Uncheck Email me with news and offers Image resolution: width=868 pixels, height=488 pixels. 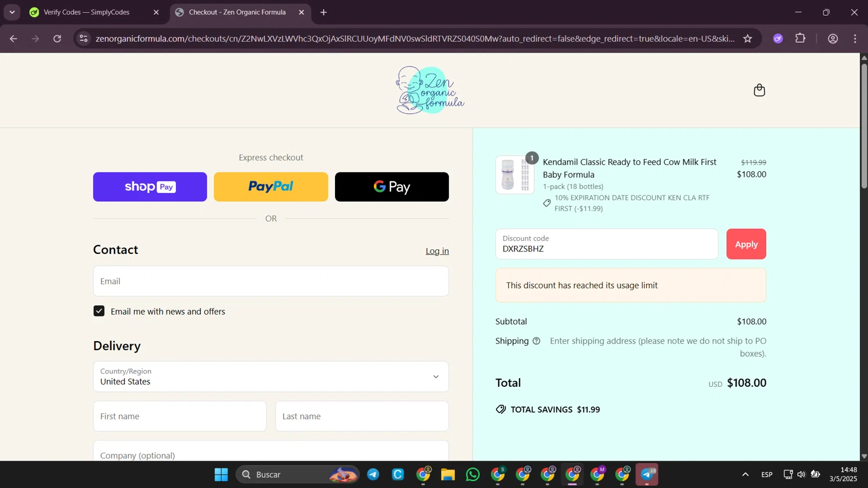[99, 311]
